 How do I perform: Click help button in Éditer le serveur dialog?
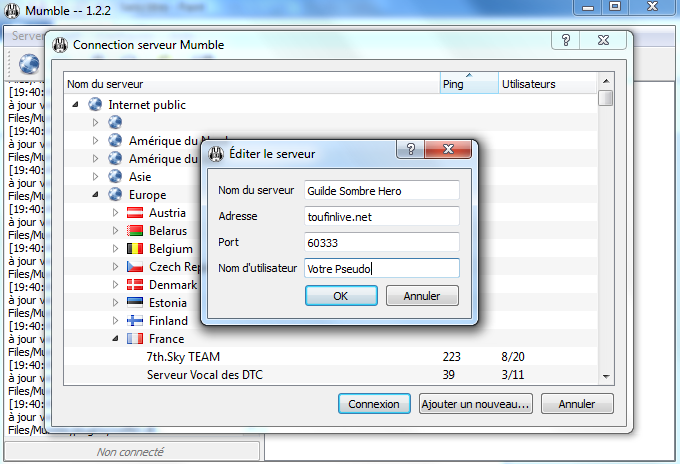pos(411,149)
